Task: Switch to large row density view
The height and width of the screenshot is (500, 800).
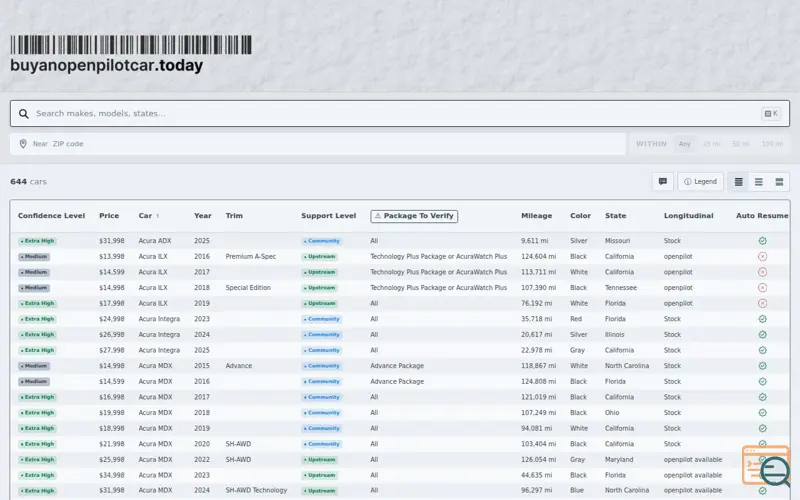Action: coord(779,182)
